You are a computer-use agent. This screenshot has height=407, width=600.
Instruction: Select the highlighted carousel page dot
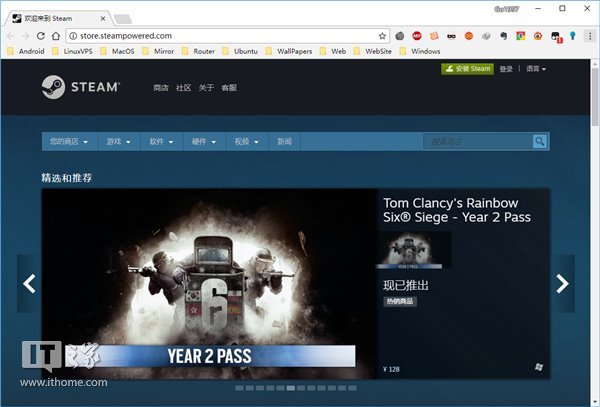(x=291, y=388)
